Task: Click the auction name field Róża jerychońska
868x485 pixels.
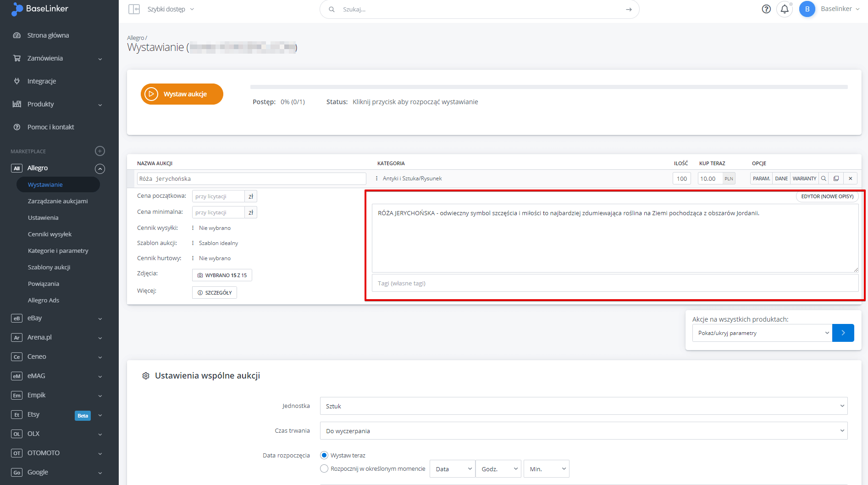Action: pyautogui.click(x=252, y=179)
